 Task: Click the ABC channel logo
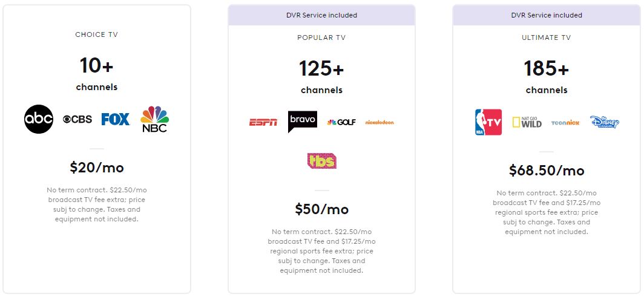pyautogui.click(x=39, y=119)
